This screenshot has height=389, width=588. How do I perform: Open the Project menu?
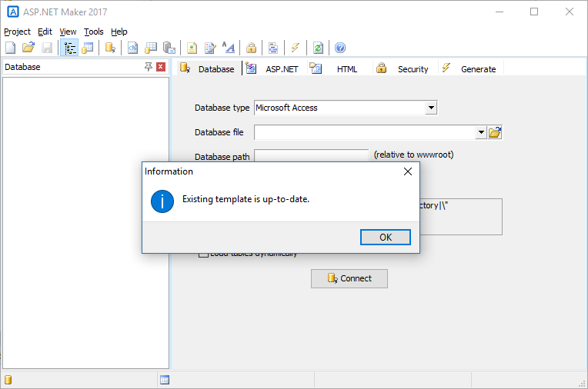click(x=17, y=32)
